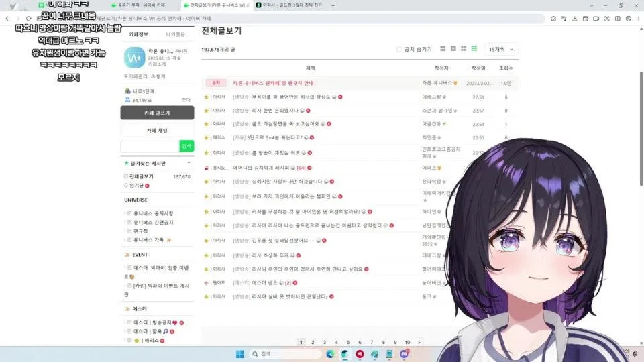
Task: Open the 유니버스 공지사항 board
Action: (x=153, y=213)
